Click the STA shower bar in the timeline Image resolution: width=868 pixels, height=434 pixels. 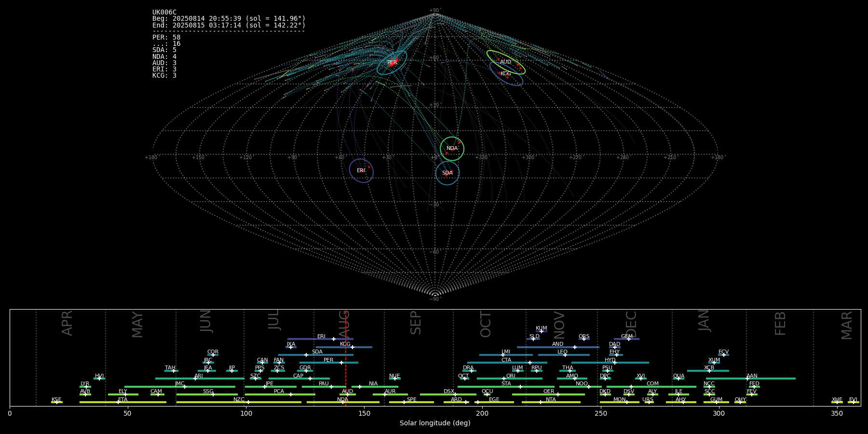coord(506,387)
